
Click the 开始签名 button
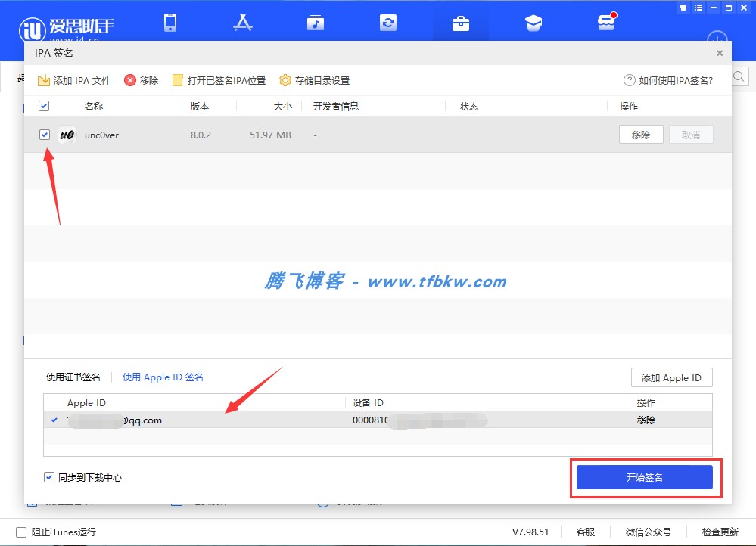tap(644, 477)
